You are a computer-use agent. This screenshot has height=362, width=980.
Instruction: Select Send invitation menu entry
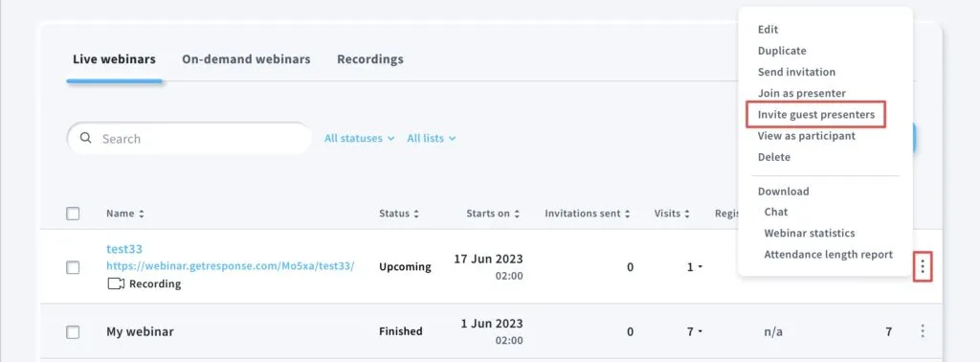pyautogui.click(x=796, y=72)
